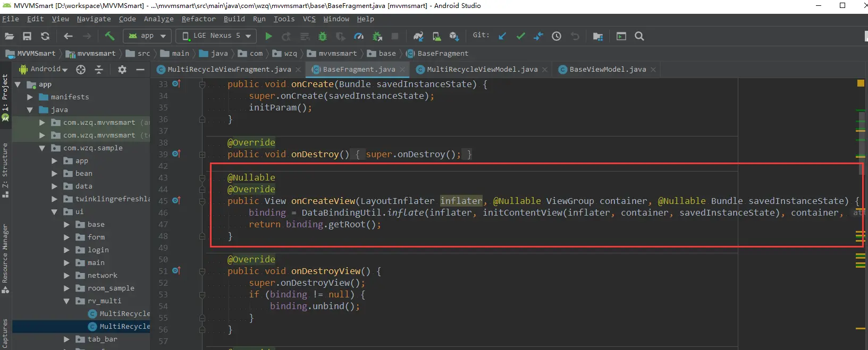Click the Search Everywhere magnifier icon

click(639, 36)
